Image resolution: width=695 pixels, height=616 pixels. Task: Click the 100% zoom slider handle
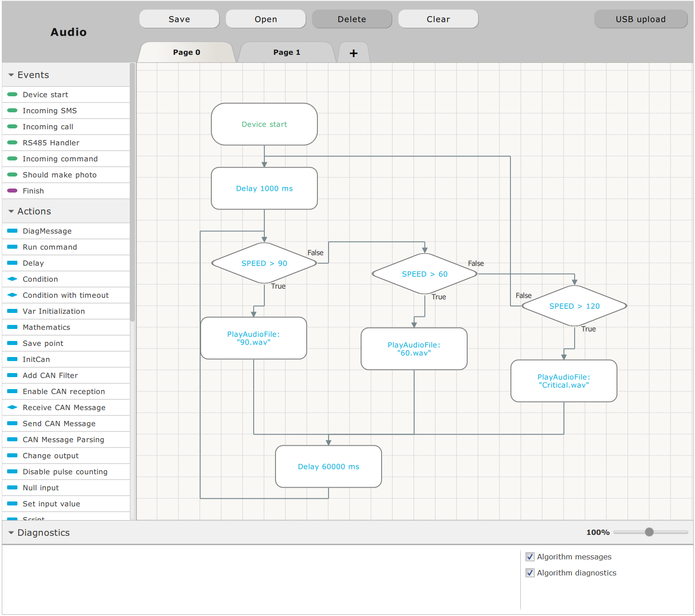[649, 532]
